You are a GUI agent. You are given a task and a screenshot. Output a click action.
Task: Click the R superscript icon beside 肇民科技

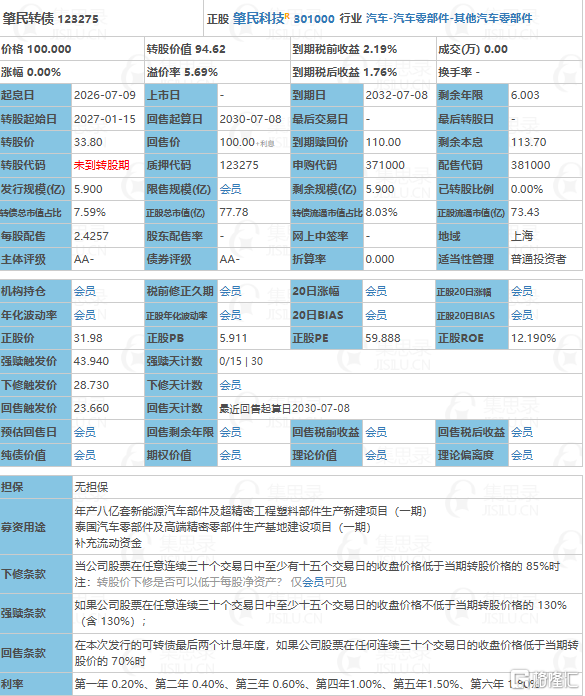287,16
